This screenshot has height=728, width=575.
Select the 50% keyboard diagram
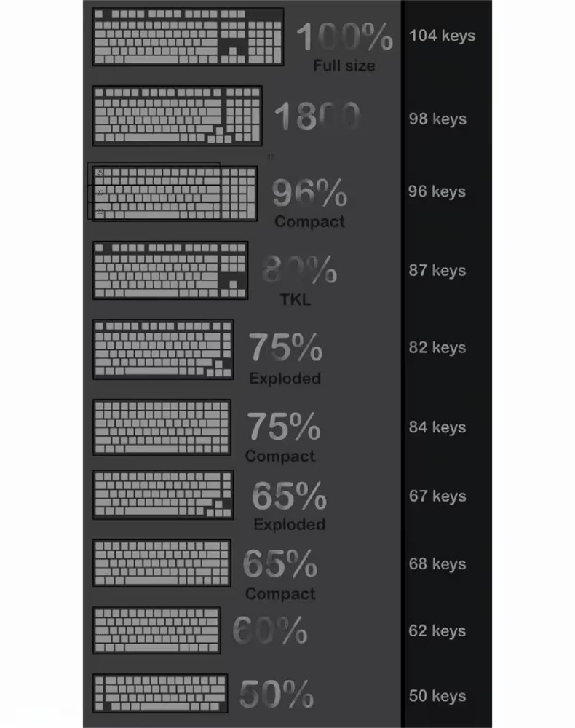coord(160,694)
